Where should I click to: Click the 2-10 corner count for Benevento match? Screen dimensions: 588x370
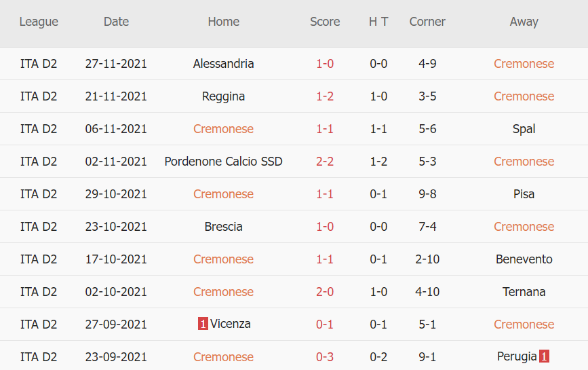pyautogui.click(x=427, y=259)
